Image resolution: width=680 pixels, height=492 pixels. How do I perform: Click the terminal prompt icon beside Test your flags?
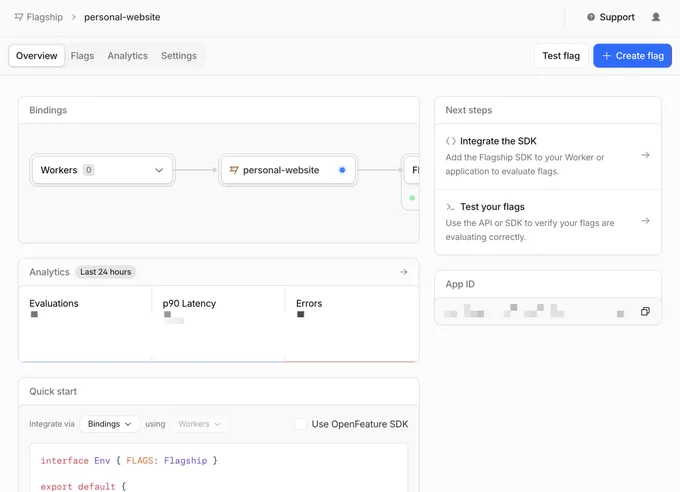point(451,207)
